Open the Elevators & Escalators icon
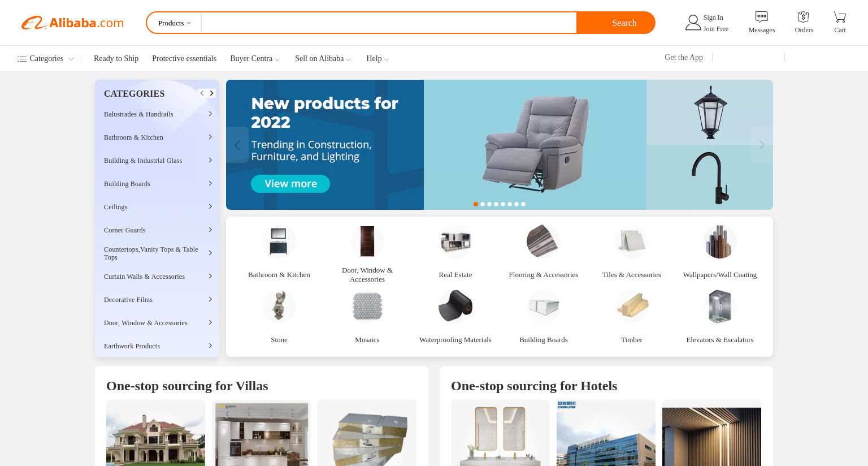 pyautogui.click(x=719, y=306)
